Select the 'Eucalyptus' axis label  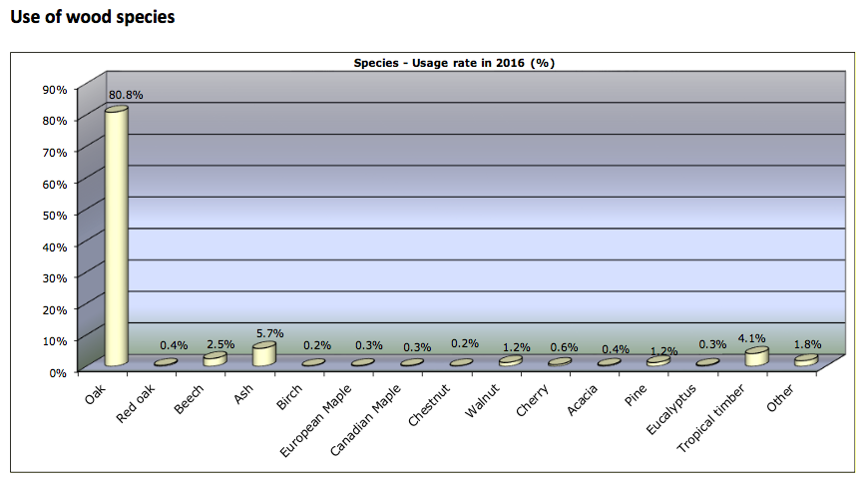pos(670,409)
